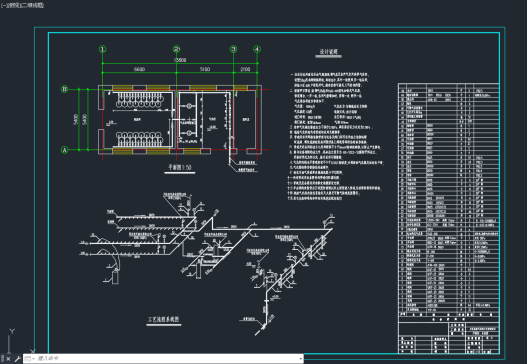
Task: Select the 平面图 1:50 title
Action: pos(179,167)
